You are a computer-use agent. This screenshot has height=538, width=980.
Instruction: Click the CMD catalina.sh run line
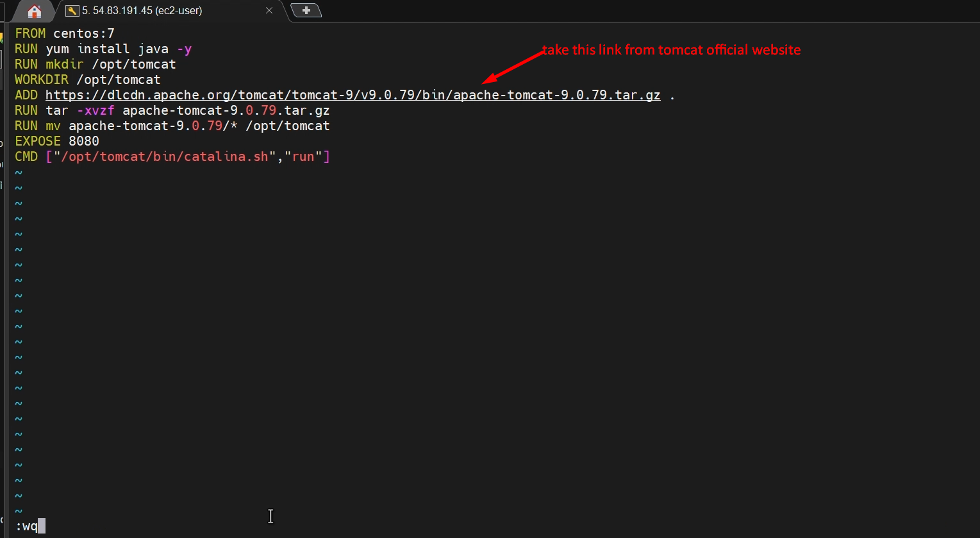[172, 156]
